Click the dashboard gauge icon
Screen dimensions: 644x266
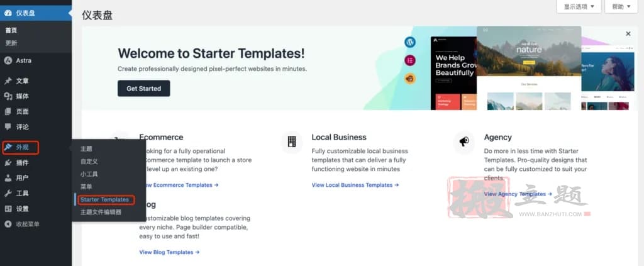click(8, 13)
